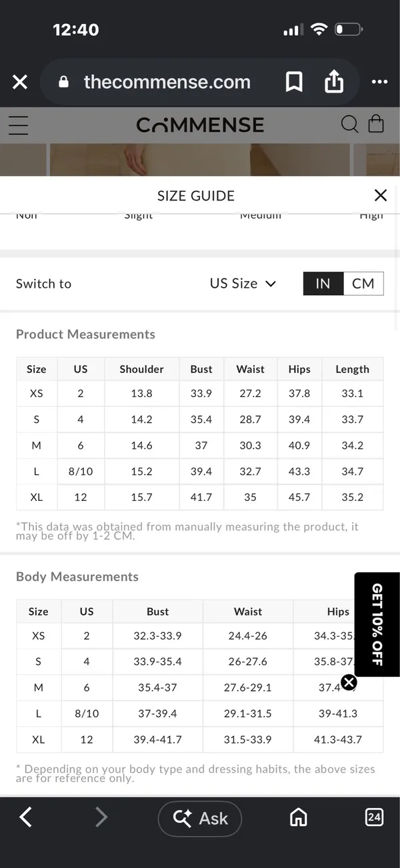Go to the browser home icon
The height and width of the screenshot is (868, 400).
pyautogui.click(x=299, y=817)
